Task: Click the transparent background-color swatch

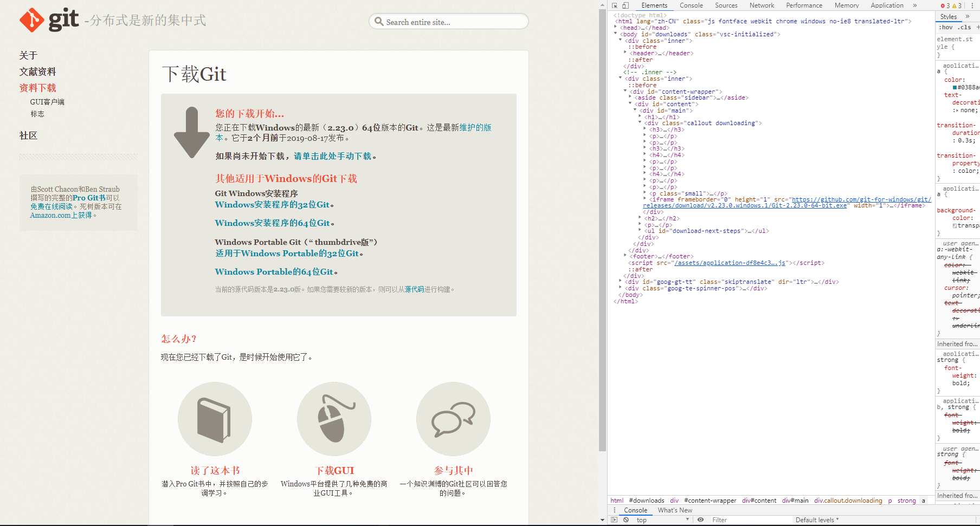Action: point(955,225)
